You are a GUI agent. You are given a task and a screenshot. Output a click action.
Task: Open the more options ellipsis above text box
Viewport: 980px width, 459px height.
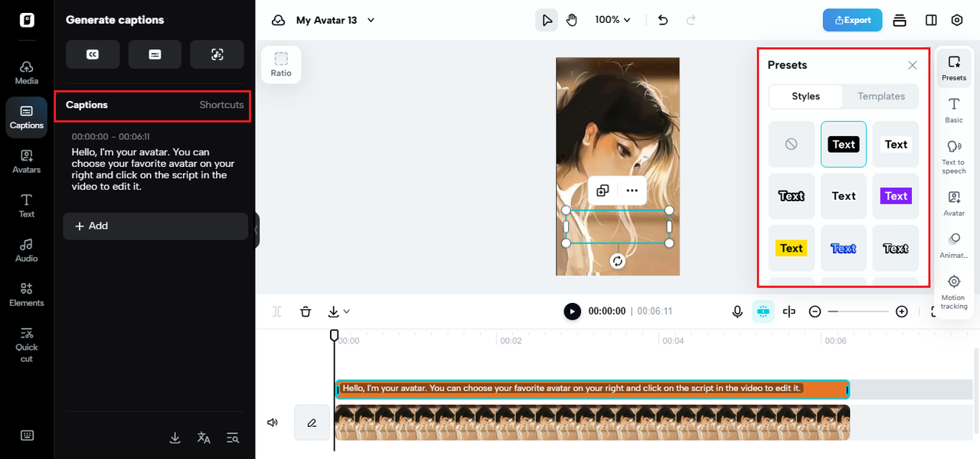pos(632,190)
